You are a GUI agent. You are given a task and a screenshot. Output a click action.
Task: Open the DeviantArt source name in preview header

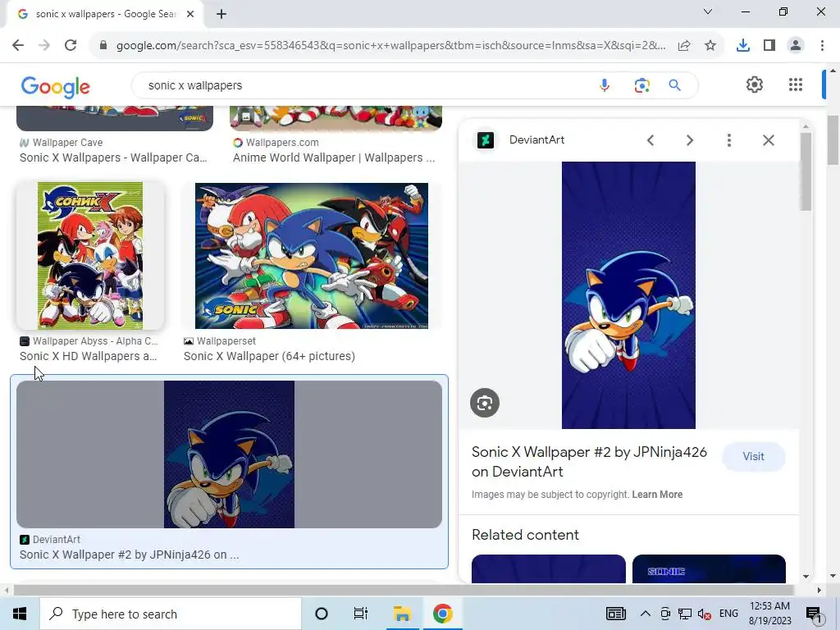536,139
